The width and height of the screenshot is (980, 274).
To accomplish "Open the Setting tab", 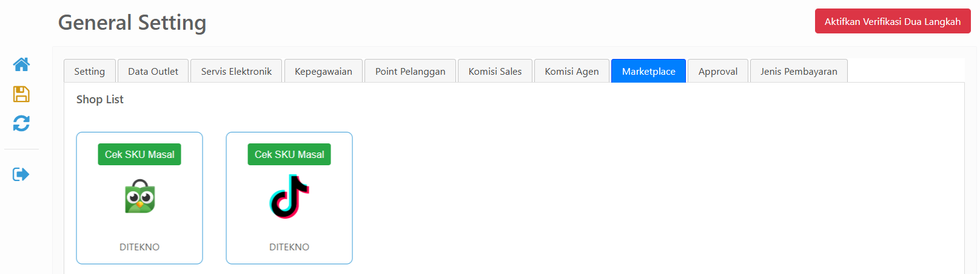I will coord(90,71).
